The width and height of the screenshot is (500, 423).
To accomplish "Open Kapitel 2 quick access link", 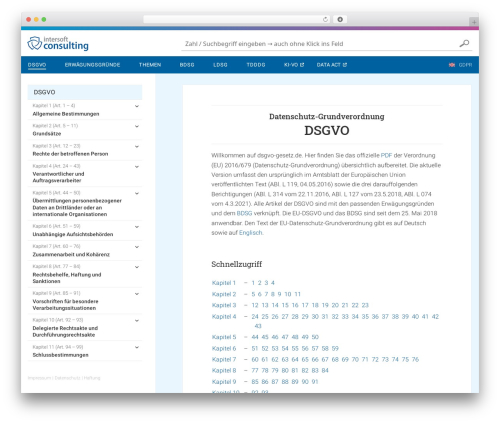I will point(224,294).
